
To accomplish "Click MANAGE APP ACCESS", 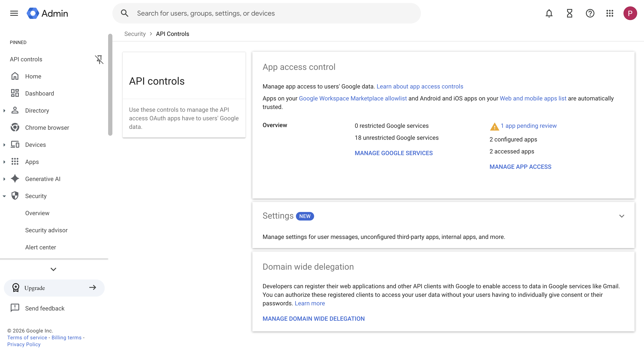I will [520, 167].
